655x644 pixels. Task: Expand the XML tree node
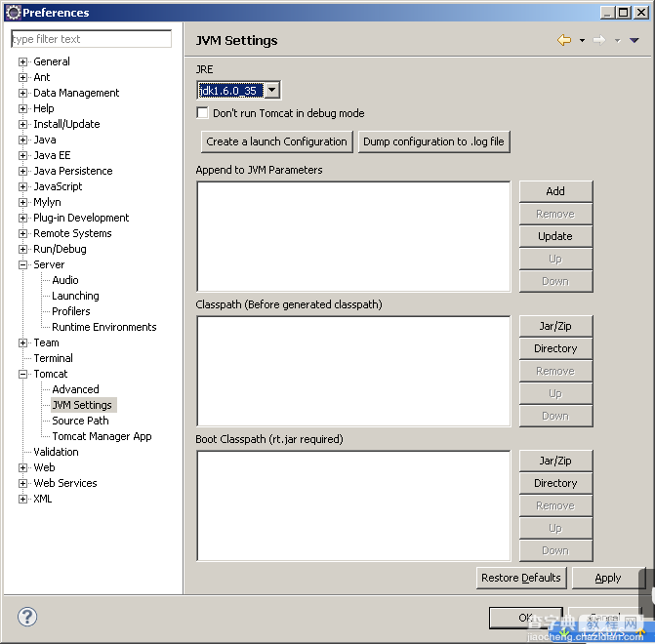click(23, 499)
